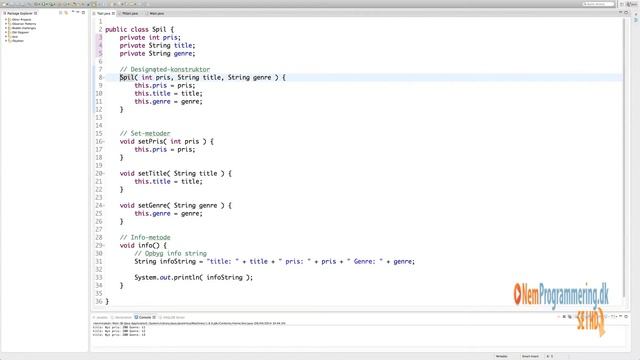
Task: Click the terminated launch header in Console
Action: pos(189,323)
